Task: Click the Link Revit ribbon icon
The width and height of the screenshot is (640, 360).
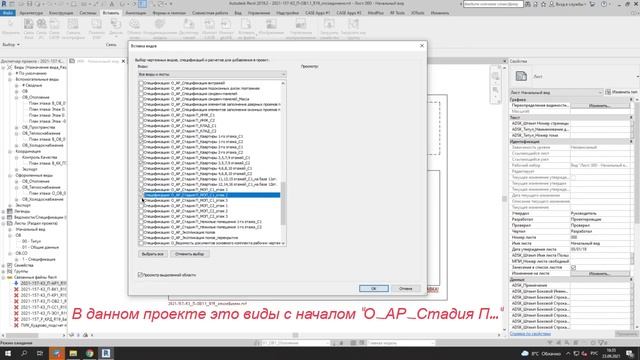Action: 29,24
